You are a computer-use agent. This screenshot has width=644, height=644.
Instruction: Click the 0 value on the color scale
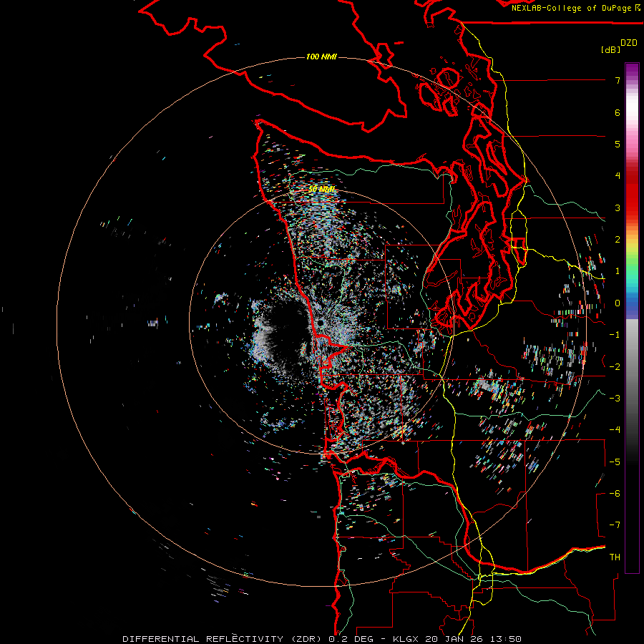(618, 303)
